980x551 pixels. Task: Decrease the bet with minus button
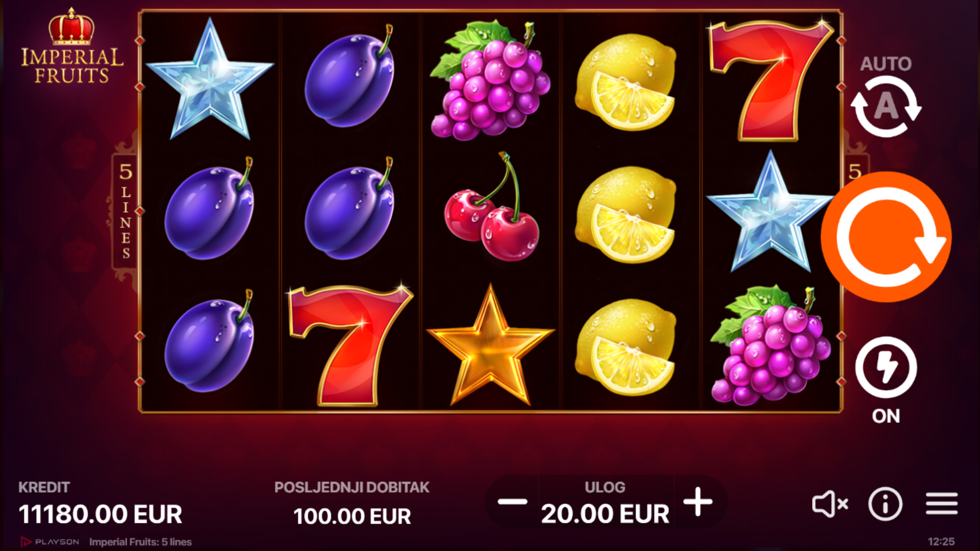pyautogui.click(x=512, y=501)
